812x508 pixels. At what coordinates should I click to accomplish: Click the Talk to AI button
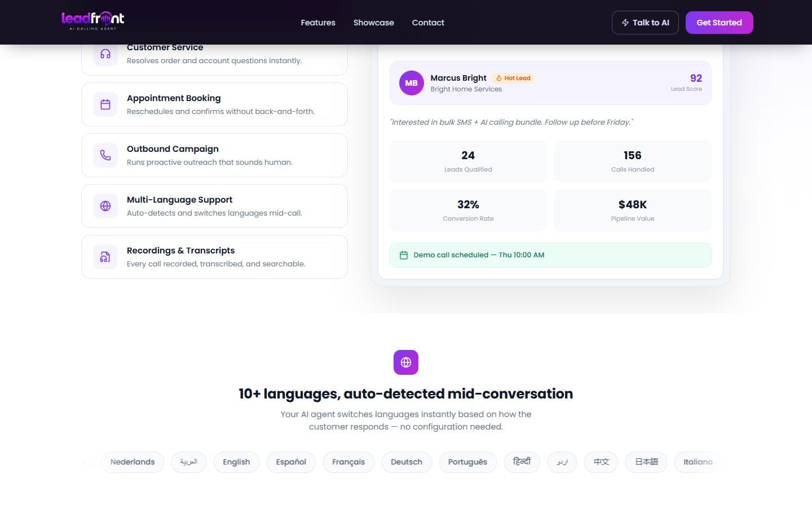click(645, 23)
